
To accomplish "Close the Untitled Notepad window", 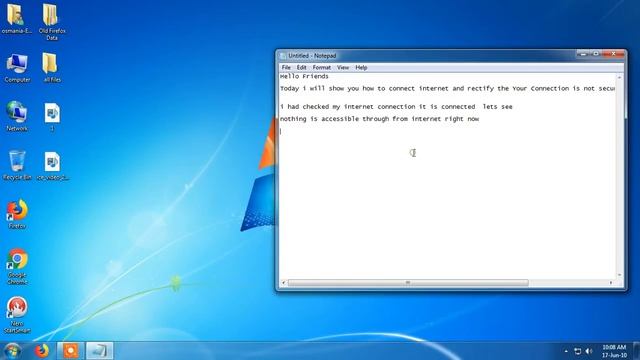I will (613, 53).
